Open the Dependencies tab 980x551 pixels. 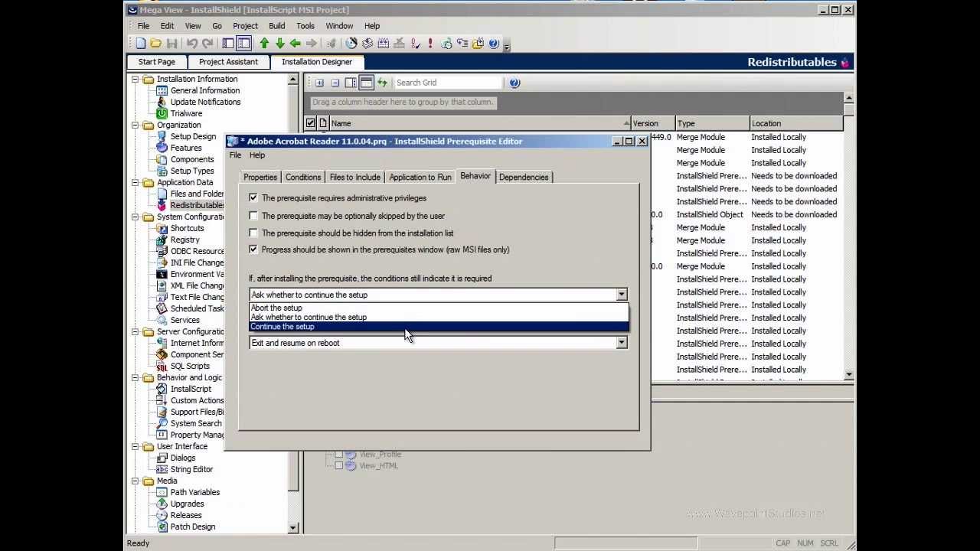[x=524, y=177]
